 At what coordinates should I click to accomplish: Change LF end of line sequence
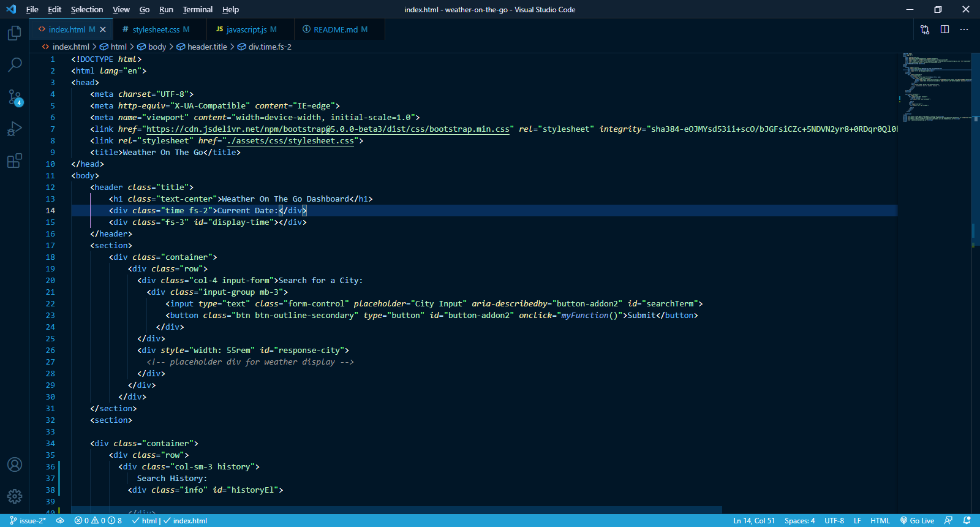click(x=858, y=521)
